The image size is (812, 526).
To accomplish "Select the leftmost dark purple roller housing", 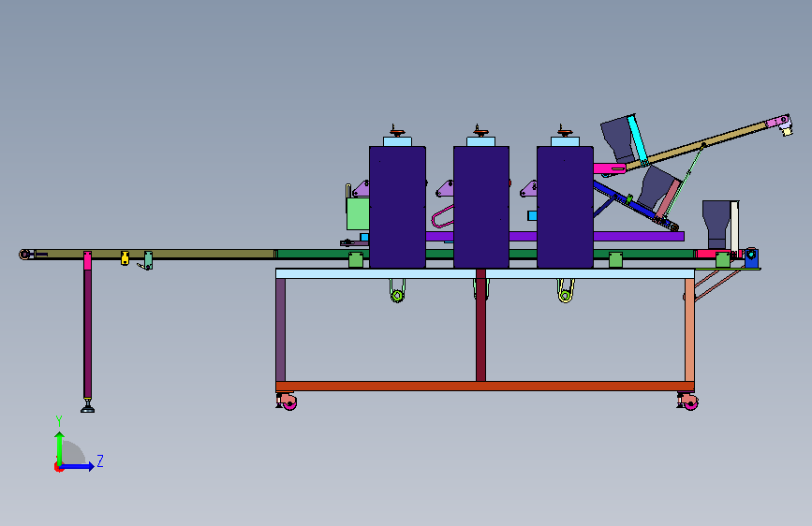I will [x=397, y=207].
